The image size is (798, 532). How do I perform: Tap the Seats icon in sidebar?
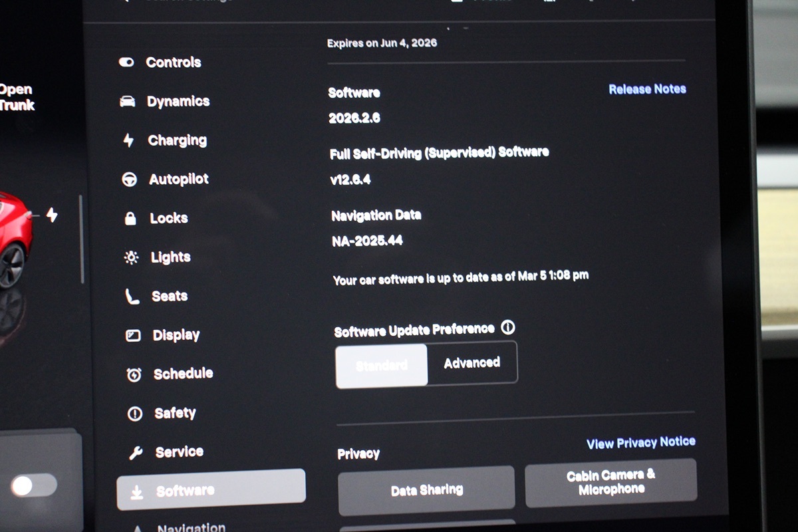click(x=132, y=297)
